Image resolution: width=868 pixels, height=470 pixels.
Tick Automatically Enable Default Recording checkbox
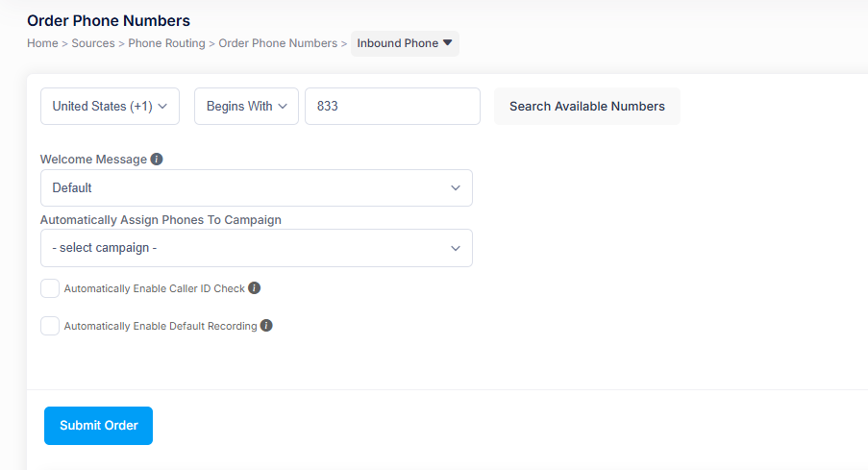tap(50, 326)
